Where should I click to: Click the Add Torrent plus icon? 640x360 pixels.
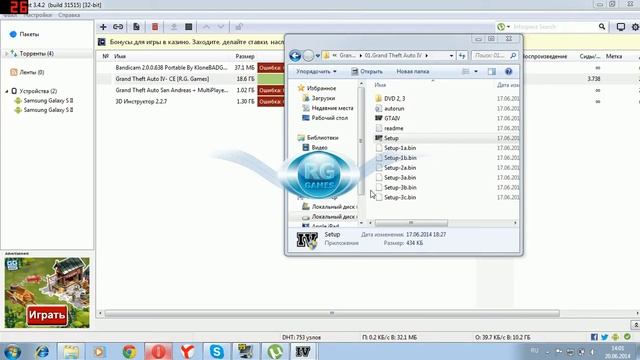pyautogui.click(x=103, y=27)
